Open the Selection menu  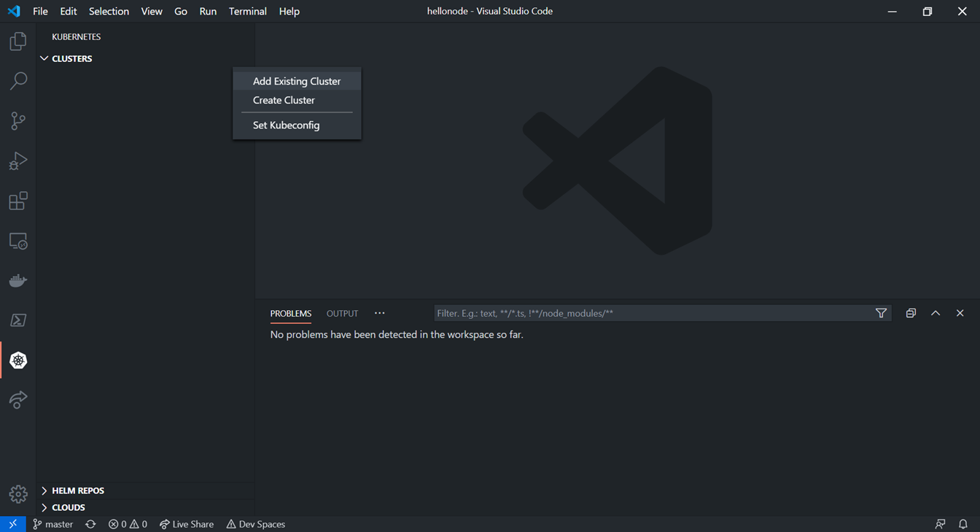109,11
